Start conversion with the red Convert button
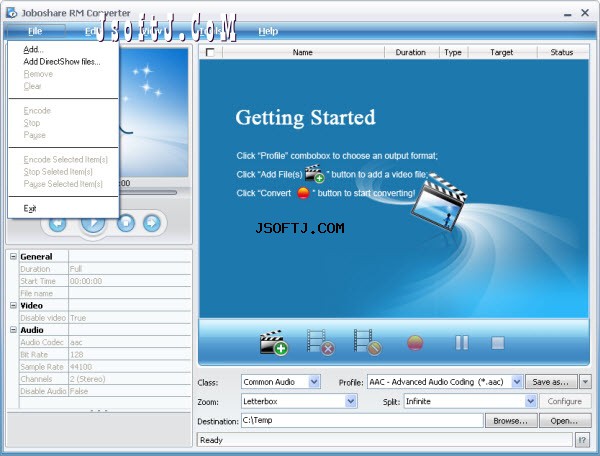600x456 pixels. click(x=415, y=343)
